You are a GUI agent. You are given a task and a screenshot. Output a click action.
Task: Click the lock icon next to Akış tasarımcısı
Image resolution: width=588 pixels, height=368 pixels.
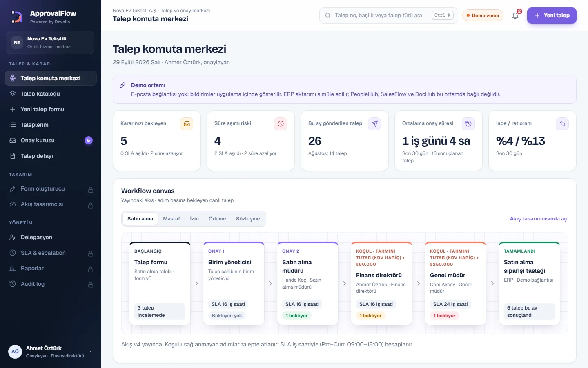click(x=91, y=205)
